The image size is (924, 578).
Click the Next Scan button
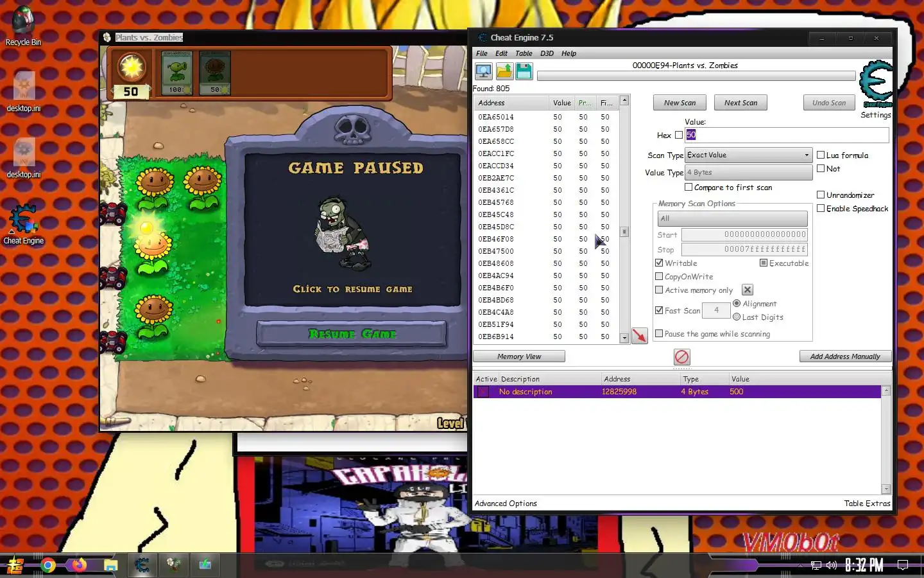coord(740,103)
